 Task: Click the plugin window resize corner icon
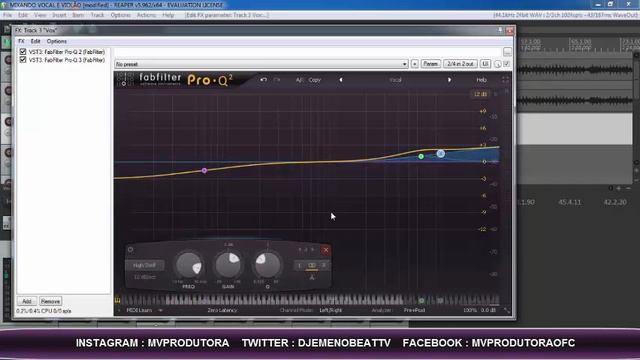(x=507, y=311)
